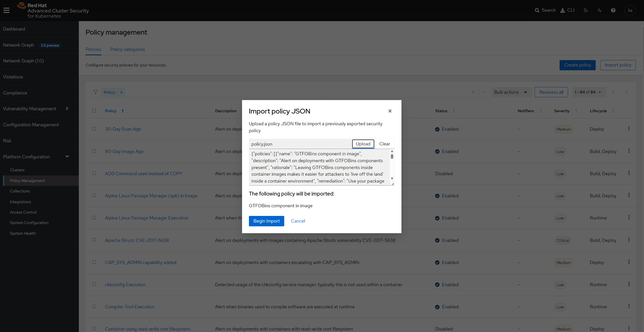Open kebab menu for 90-Day Image Age
This screenshot has width=644, height=332.
point(629,151)
